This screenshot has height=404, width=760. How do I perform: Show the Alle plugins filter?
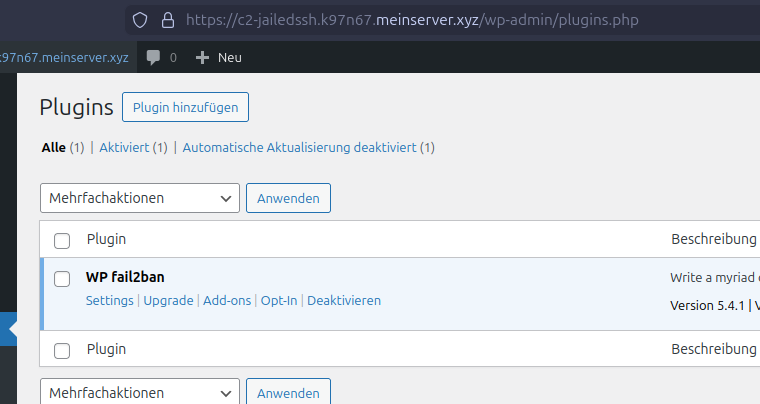click(x=53, y=147)
